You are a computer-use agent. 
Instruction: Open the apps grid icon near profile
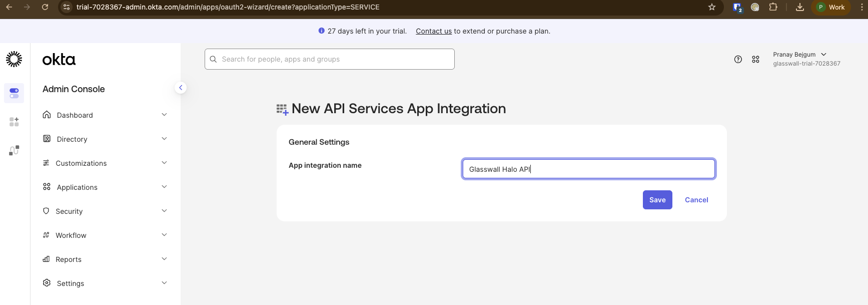tap(755, 59)
